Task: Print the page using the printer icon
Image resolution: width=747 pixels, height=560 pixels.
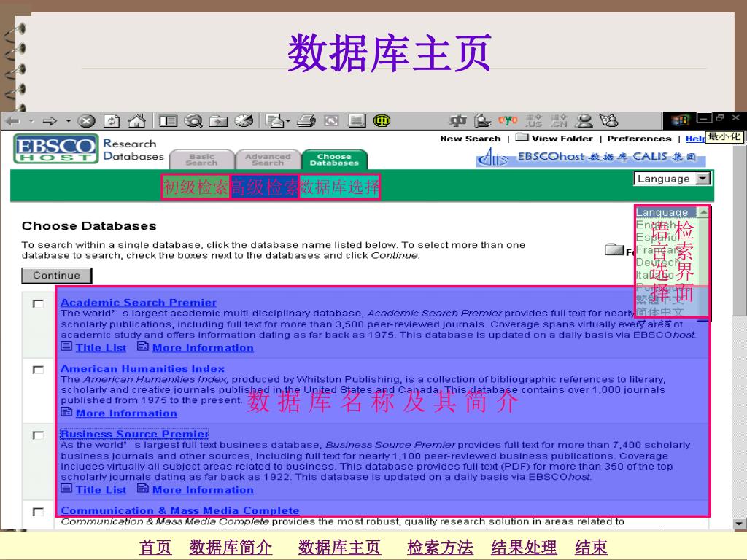Action: (306, 122)
